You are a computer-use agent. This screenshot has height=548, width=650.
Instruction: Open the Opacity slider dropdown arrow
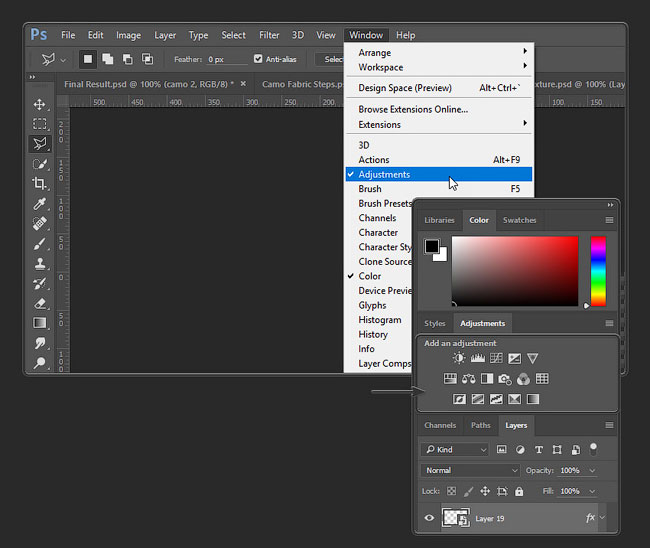click(x=592, y=470)
